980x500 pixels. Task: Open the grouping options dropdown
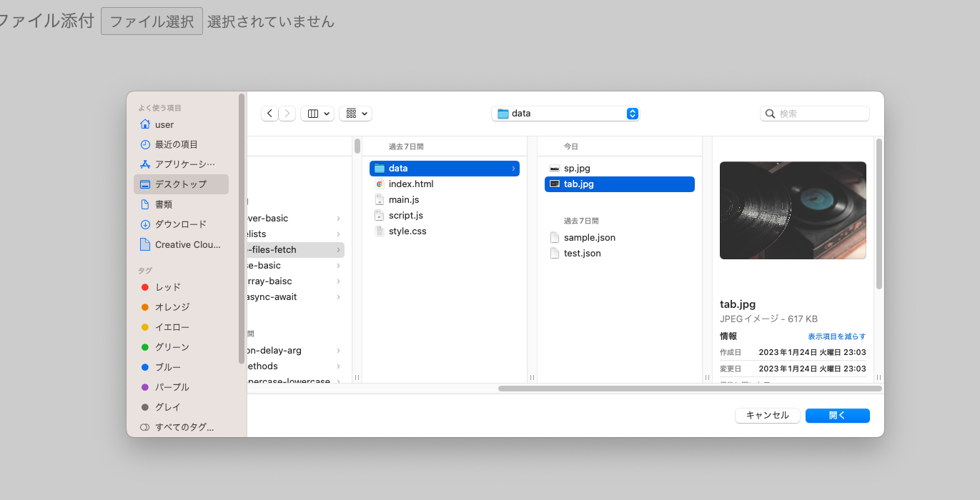pos(355,113)
